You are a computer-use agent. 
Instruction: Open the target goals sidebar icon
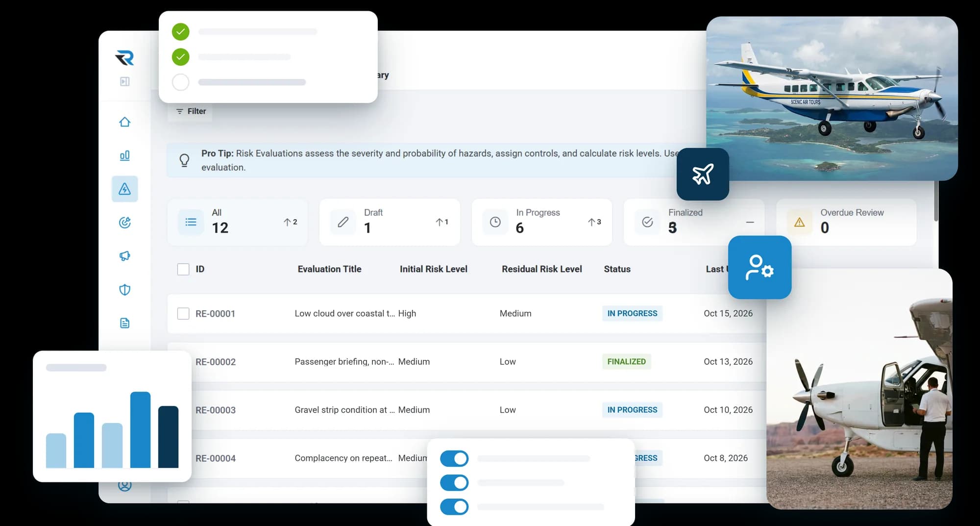coord(125,223)
